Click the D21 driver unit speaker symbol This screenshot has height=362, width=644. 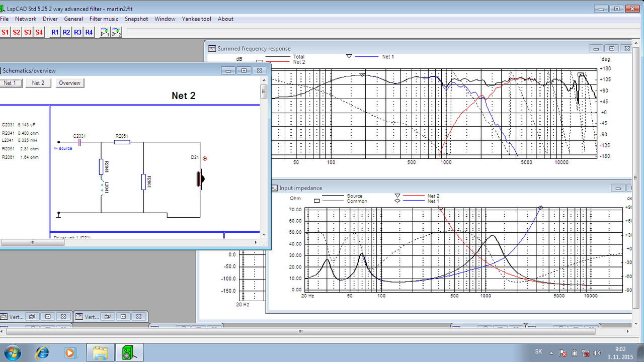coord(201,179)
